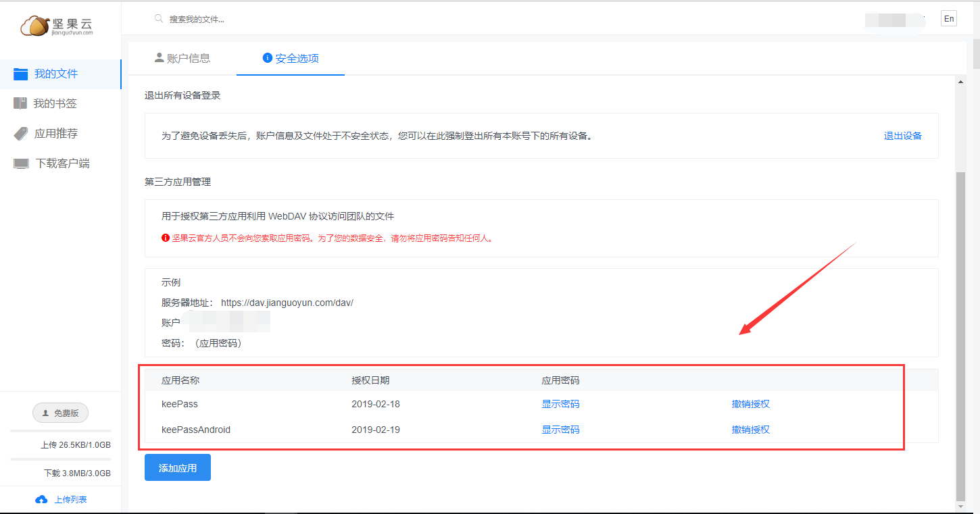Click the date 2019-02-18
980x514 pixels.
376,404
